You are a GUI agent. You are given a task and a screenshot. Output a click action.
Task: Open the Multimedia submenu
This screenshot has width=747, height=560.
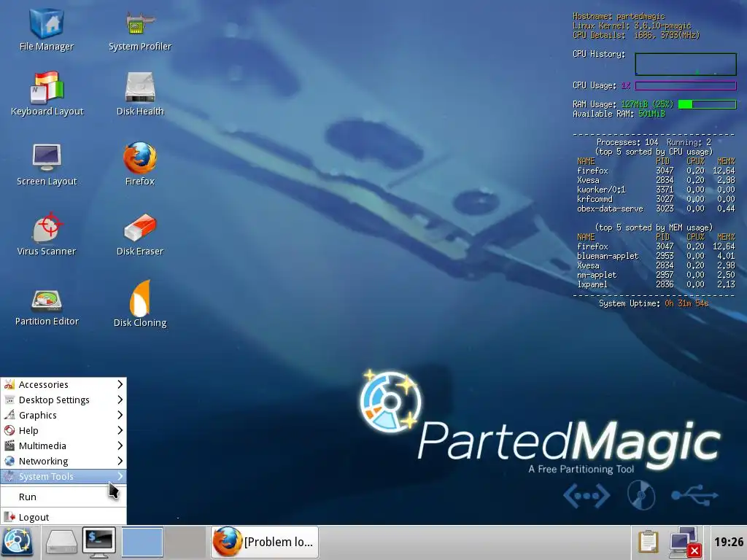coord(63,446)
